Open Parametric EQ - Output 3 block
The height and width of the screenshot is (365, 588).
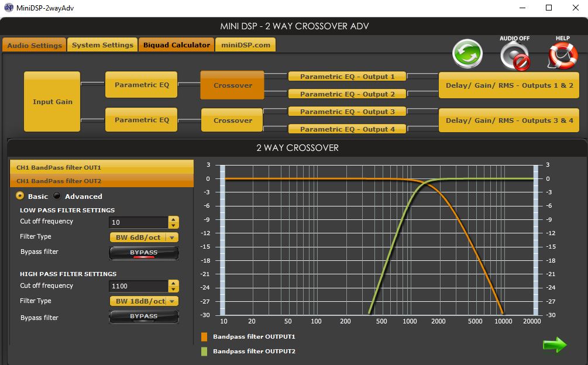[347, 111]
